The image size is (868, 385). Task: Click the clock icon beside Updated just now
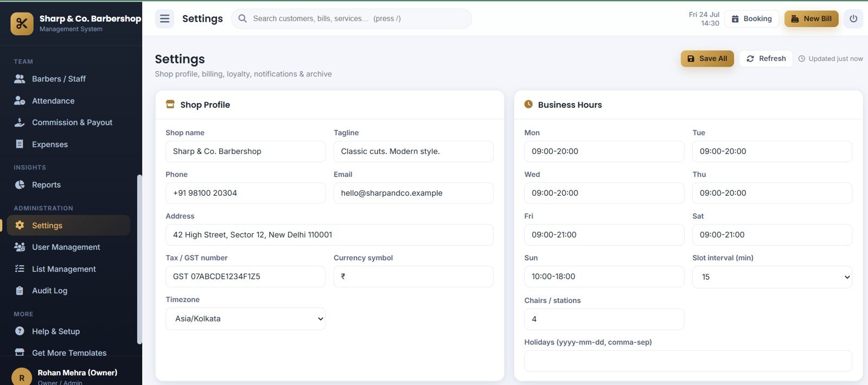(x=802, y=59)
